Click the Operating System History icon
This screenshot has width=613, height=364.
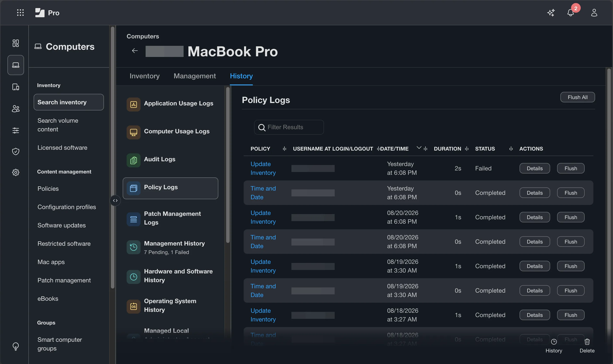133,307
